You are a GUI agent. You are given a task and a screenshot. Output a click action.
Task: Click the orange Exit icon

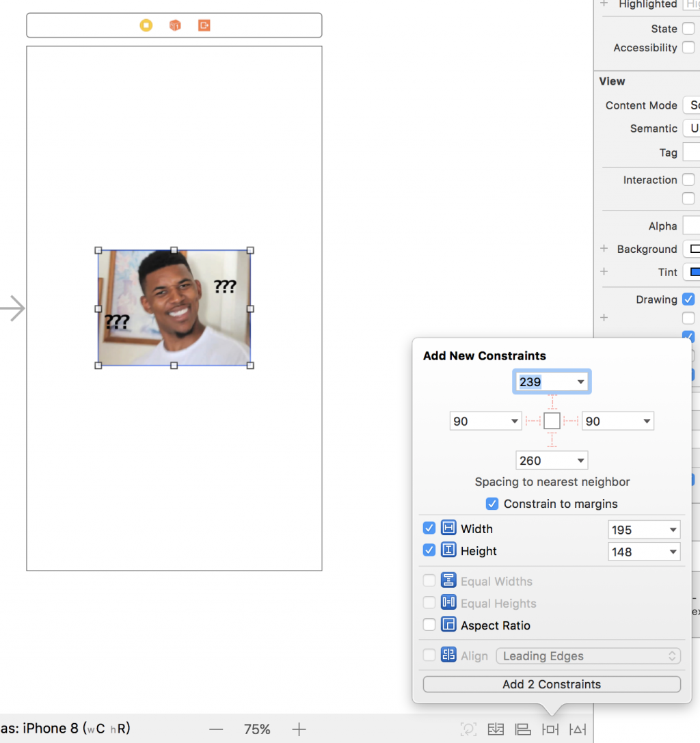(204, 25)
